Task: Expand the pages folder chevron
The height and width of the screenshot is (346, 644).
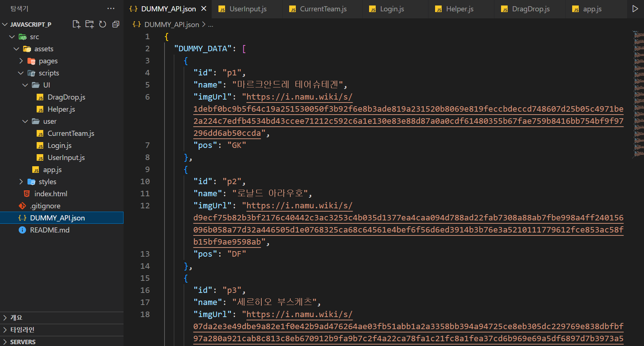Action: pos(21,61)
